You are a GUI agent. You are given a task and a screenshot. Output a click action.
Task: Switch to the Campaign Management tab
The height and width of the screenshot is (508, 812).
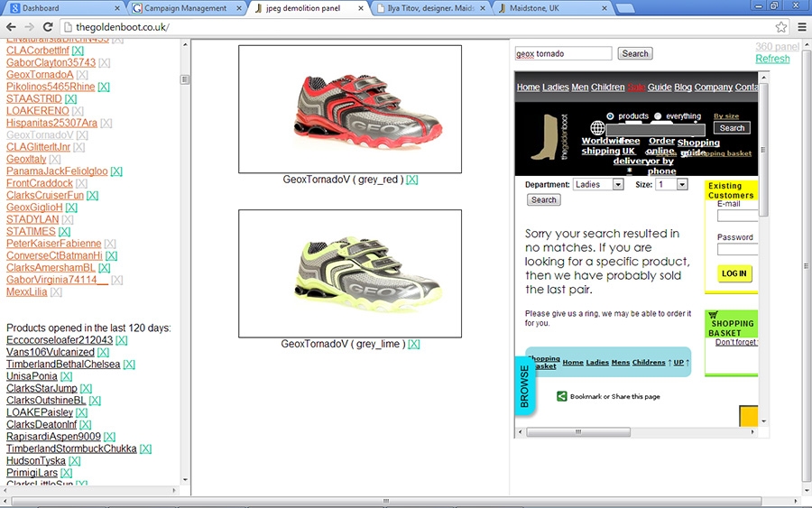[x=185, y=8]
